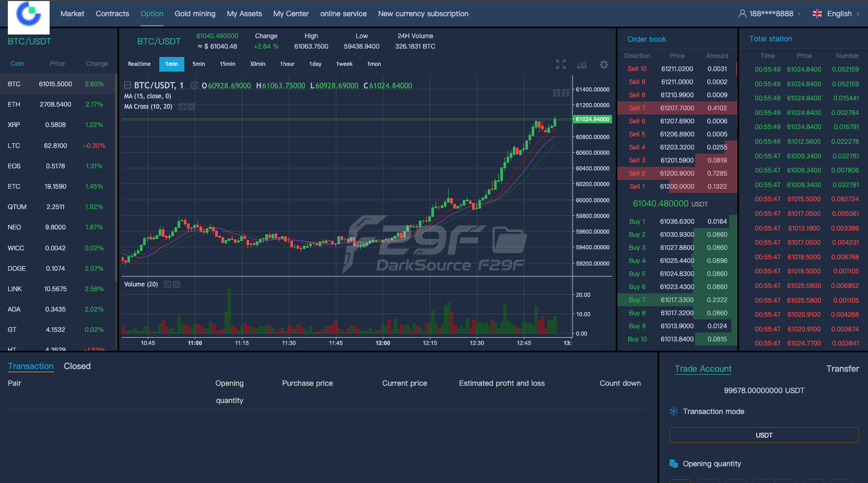This screenshot has width=868, height=483.
Task: Remove the Volume indicator
Action: [x=177, y=284]
